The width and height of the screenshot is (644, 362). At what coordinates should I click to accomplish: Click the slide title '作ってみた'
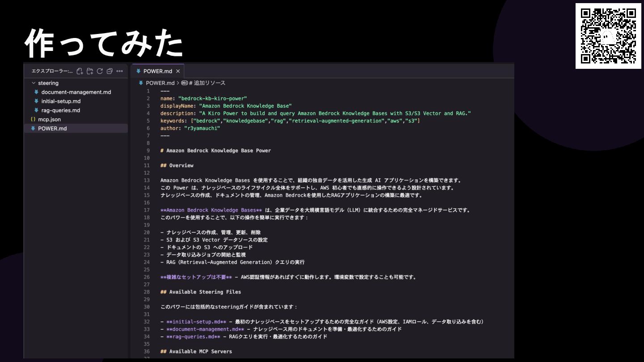(104, 43)
